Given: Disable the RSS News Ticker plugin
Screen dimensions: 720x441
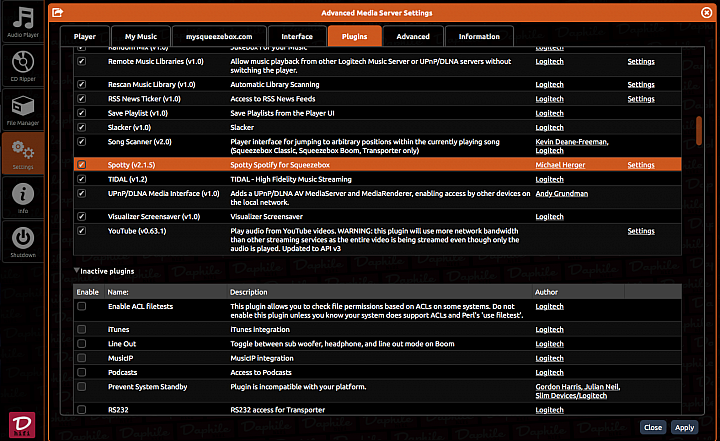Looking at the screenshot, I should (x=82, y=98).
